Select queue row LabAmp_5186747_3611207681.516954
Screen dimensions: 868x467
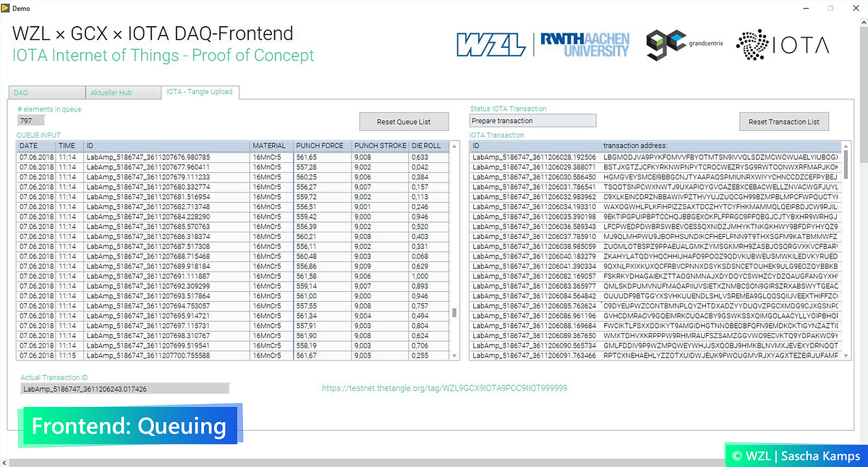(x=234, y=196)
